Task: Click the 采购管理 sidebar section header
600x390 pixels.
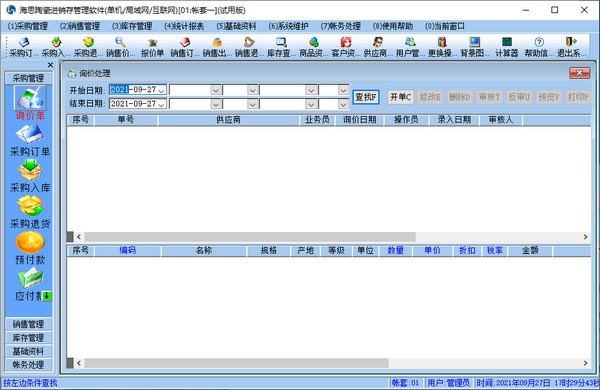Action: (x=29, y=78)
